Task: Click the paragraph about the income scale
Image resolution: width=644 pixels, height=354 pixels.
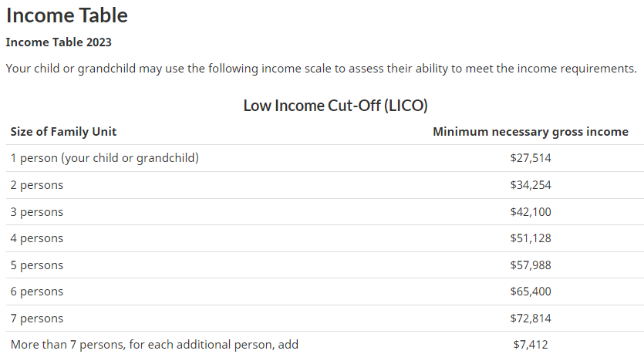Action: pos(321,68)
